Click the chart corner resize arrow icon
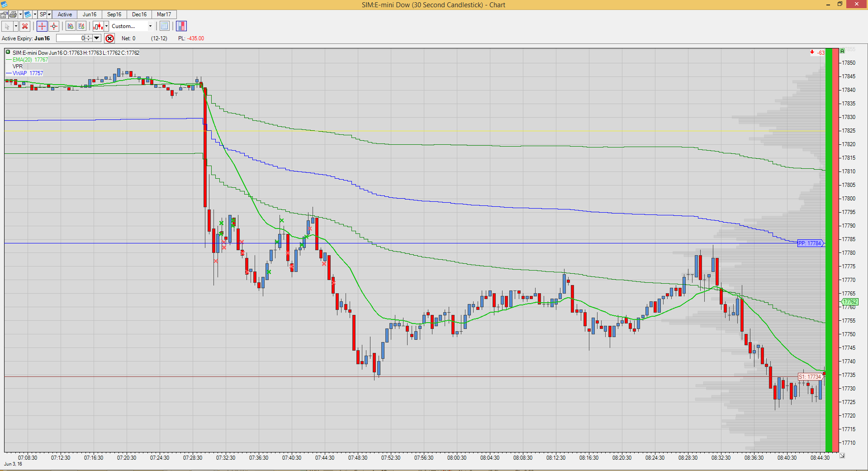The image size is (868, 471). (x=842, y=456)
